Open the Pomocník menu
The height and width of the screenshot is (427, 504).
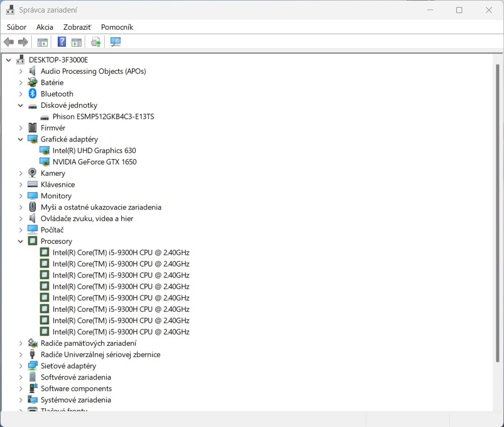[117, 27]
